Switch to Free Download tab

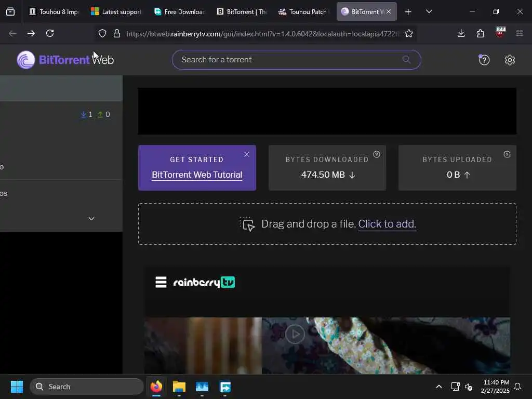click(x=179, y=12)
